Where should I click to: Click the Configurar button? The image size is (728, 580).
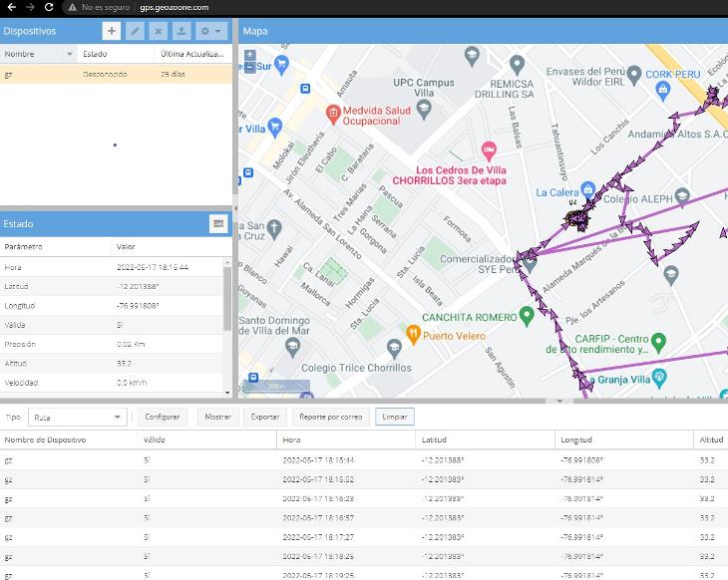point(162,417)
